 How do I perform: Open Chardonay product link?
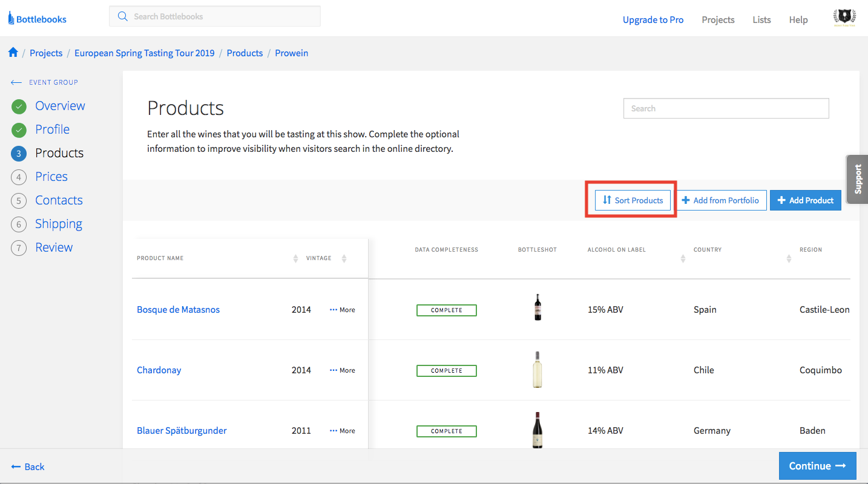pos(159,370)
